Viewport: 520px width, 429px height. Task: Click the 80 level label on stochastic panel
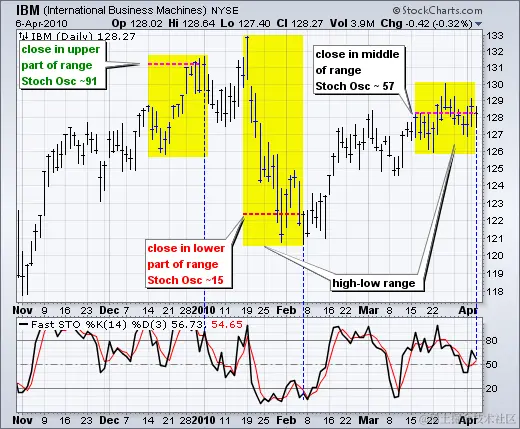tap(492, 341)
